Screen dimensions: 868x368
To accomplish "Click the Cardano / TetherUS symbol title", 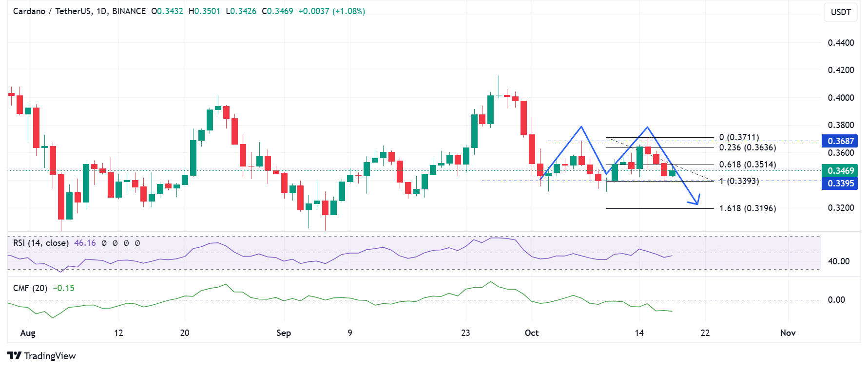I will coord(79,11).
